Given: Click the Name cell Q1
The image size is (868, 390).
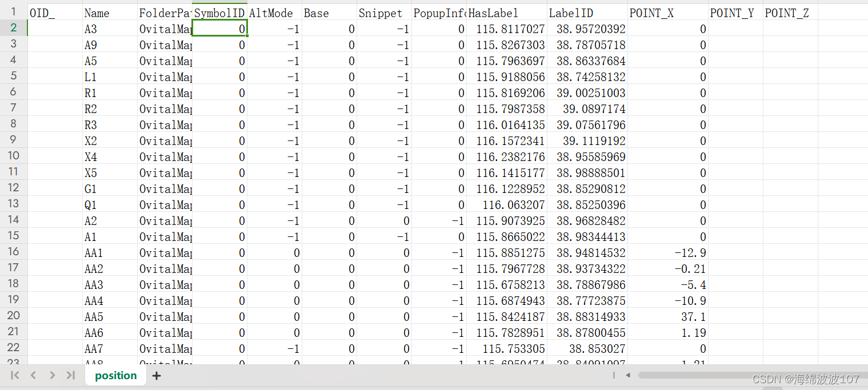Looking at the screenshot, I should point(110,204).
